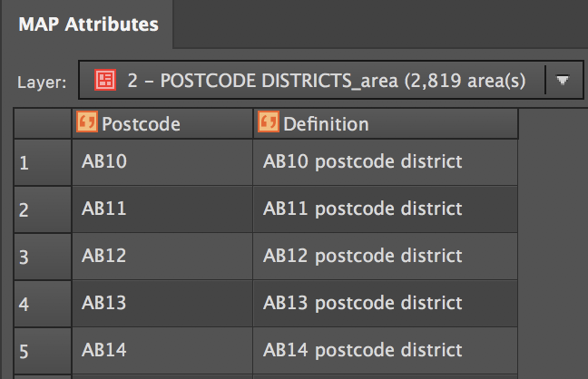Select row number 1 header
Image resolution: width=588 pixels, height=379 pixels.
[x=43, y=162]
